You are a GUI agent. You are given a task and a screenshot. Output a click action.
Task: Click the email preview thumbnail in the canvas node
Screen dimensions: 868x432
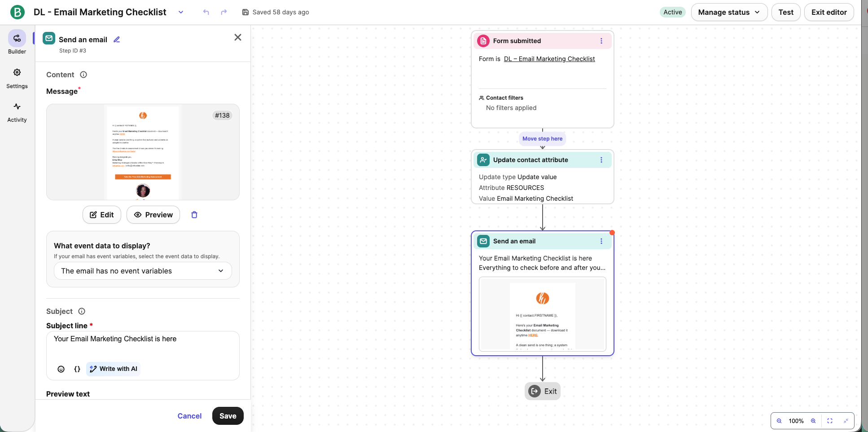click(x=542, y=314)
